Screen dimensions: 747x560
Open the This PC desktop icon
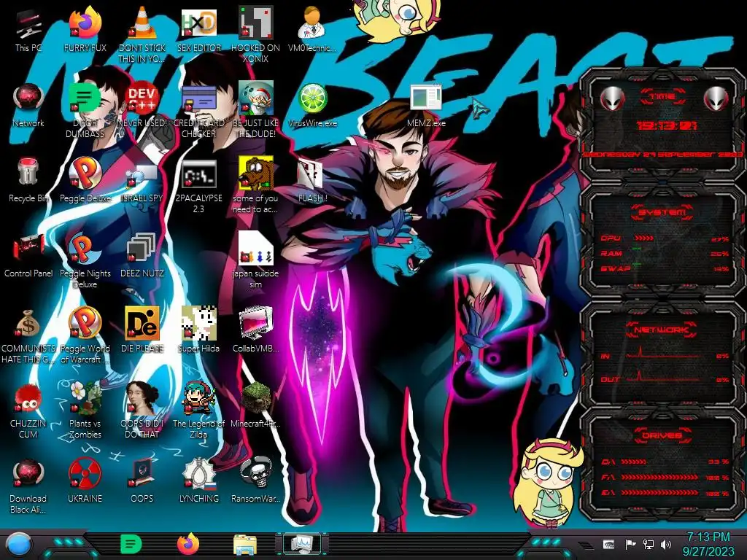tap(28, 29)
